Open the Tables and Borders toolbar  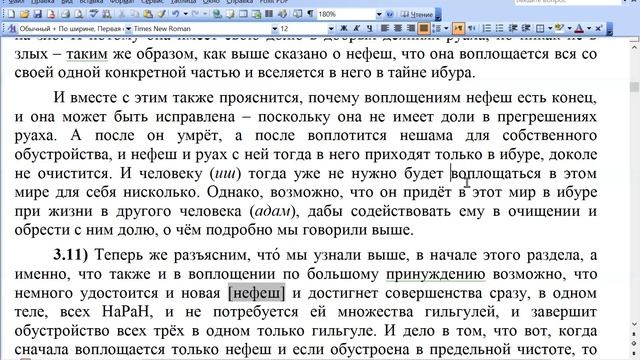(x=230, y=14)
